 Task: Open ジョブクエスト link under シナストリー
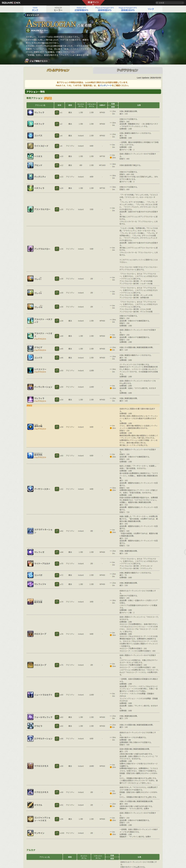(x=40, y=372)
